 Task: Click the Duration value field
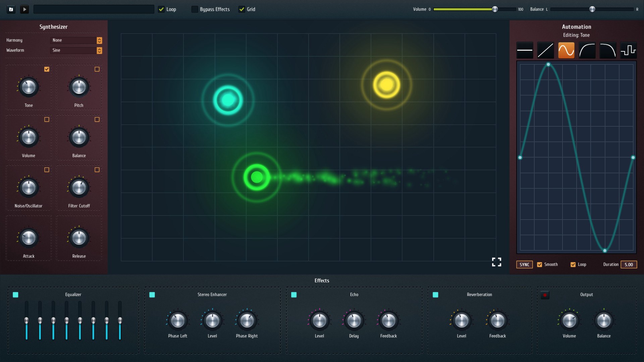click(x=629, y=264)
